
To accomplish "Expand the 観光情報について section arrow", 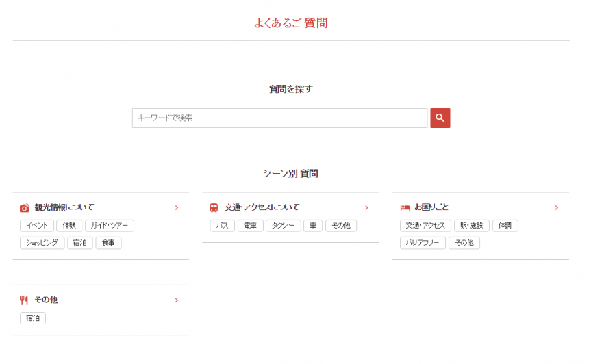I will click(x=177, y=208).
